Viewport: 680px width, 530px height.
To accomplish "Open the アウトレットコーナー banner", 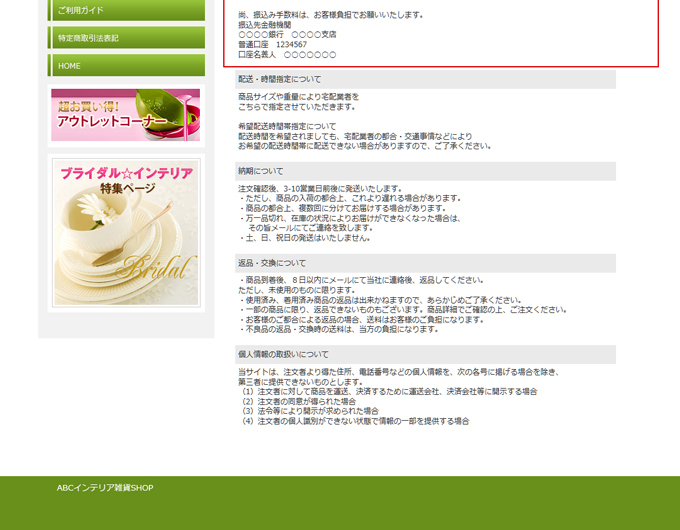I will (x=126, y=115).
